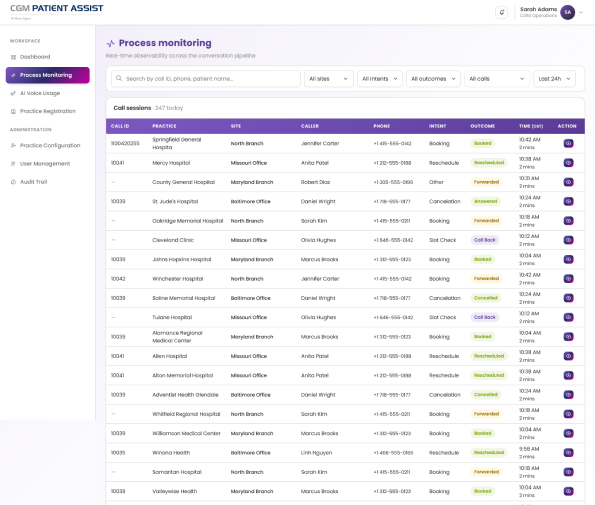595x505 pixels.
Task: Expand the All calls filter
Action: [x=497, y=79]
